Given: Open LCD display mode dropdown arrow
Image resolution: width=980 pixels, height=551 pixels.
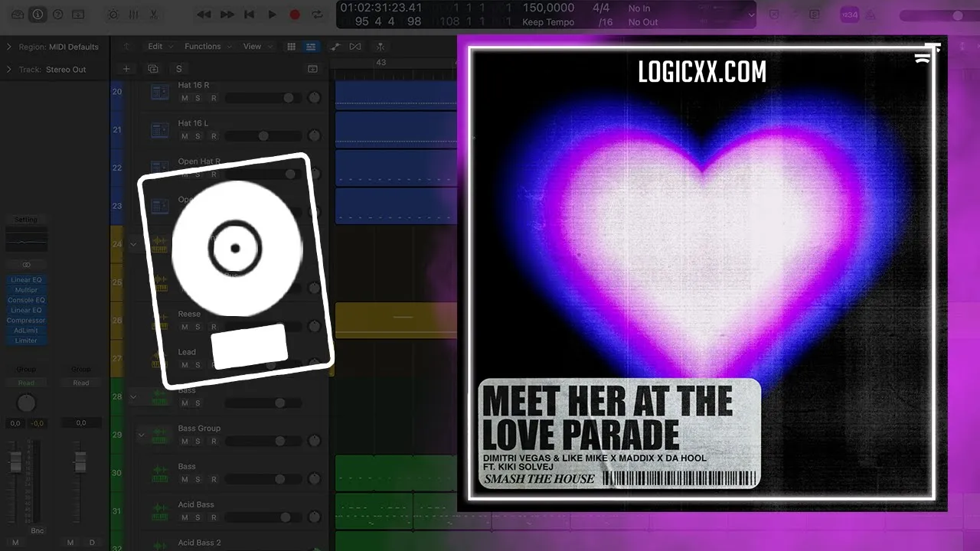Looking at the screenshot, I should click(x=751, y=15).
